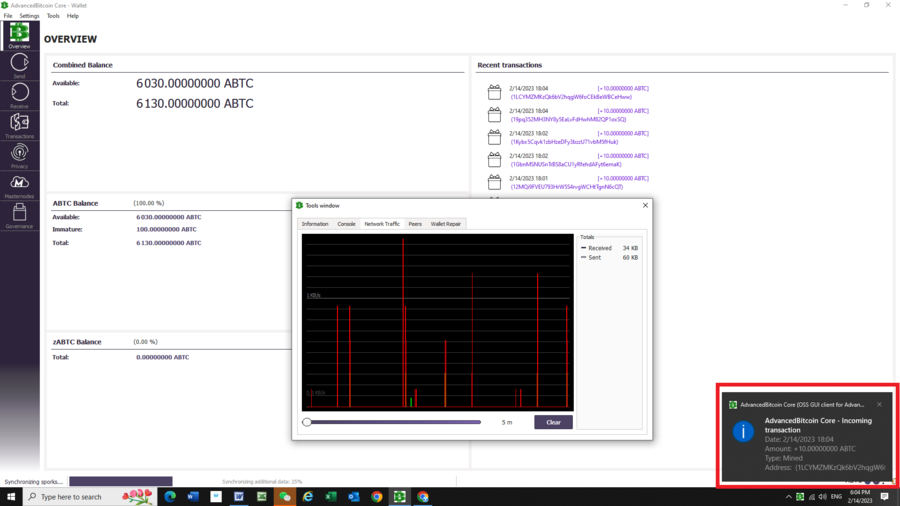
Task: Open the File menu
Action: click(x=8, y=16)
